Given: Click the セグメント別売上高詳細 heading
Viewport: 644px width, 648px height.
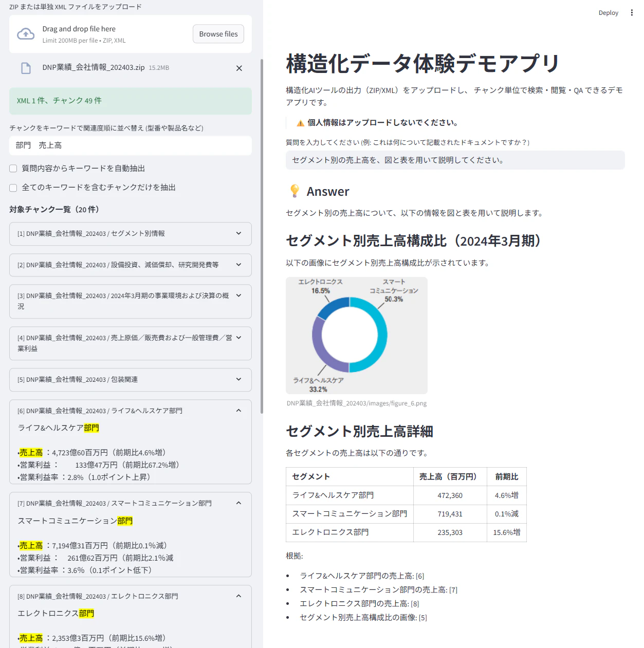Looking at the screenshot, I should tap(359, 431).
